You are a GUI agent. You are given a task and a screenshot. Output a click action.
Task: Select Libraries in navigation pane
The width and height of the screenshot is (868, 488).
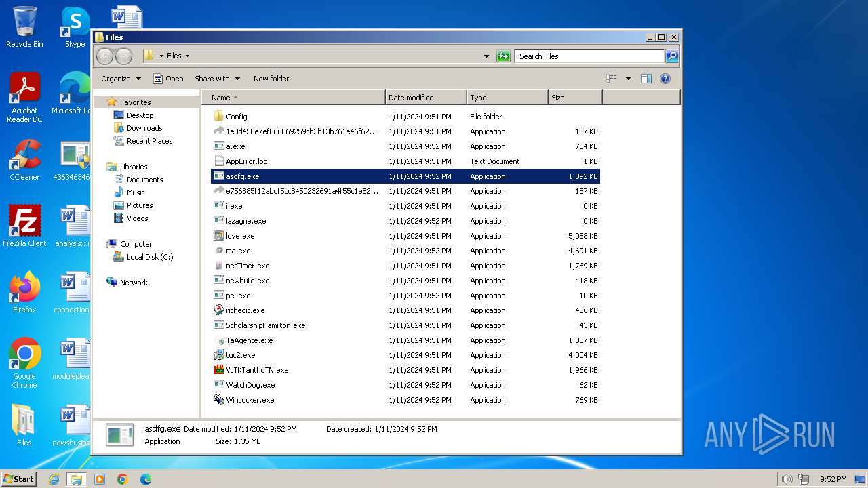pos(134,167)
